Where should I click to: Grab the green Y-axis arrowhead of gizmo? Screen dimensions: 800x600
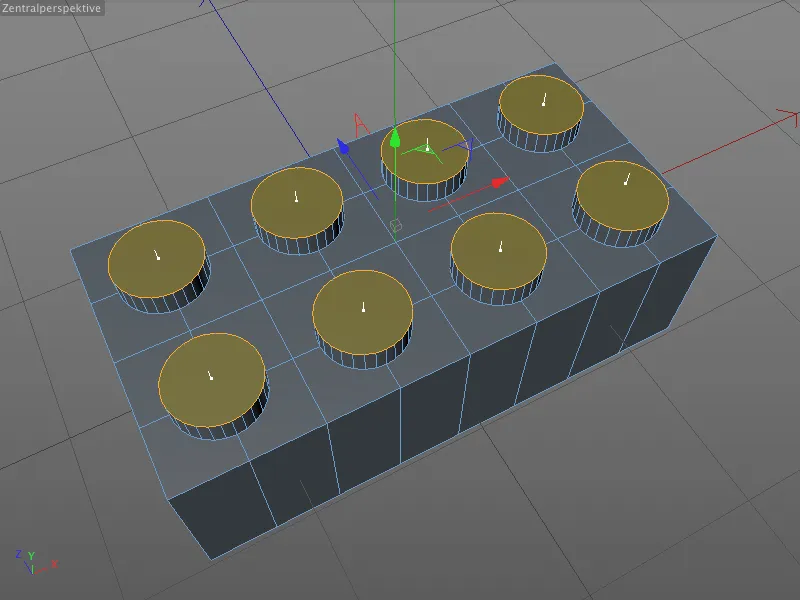[395, 139]
